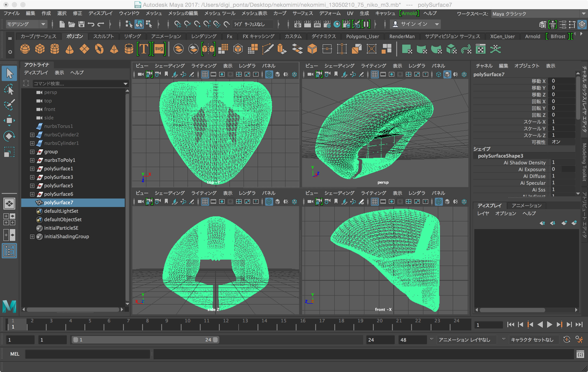Open the シェーディング menu in persp panel
The width and height of the screenshot is (588, 372).
pyautogui.click(x=339, y=66)
